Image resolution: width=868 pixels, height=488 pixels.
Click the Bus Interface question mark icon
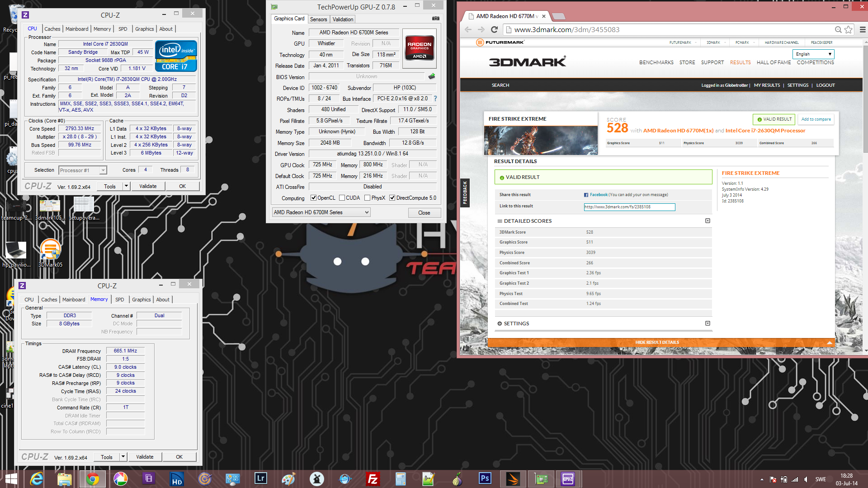tap(435, 99)
